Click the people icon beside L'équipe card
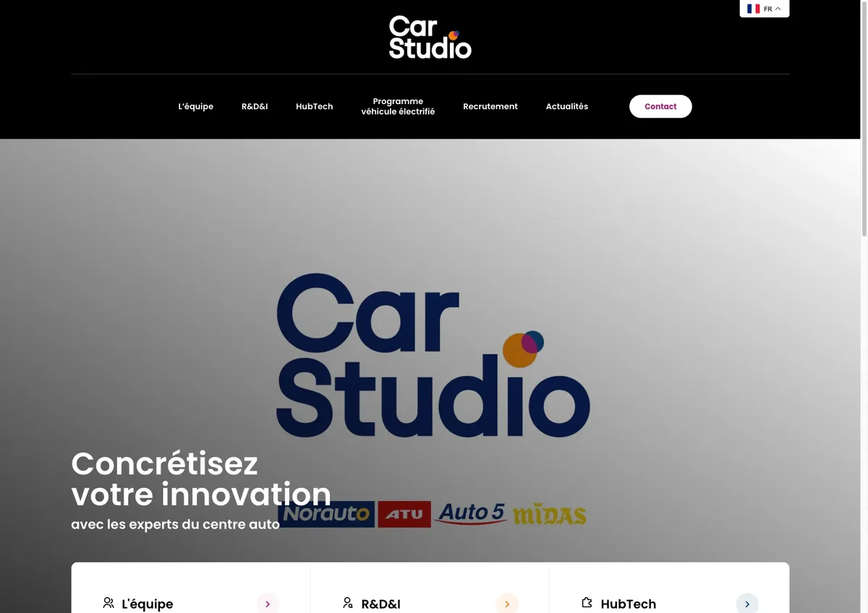This screenshot has height=613, width=868. coord(109,602)
